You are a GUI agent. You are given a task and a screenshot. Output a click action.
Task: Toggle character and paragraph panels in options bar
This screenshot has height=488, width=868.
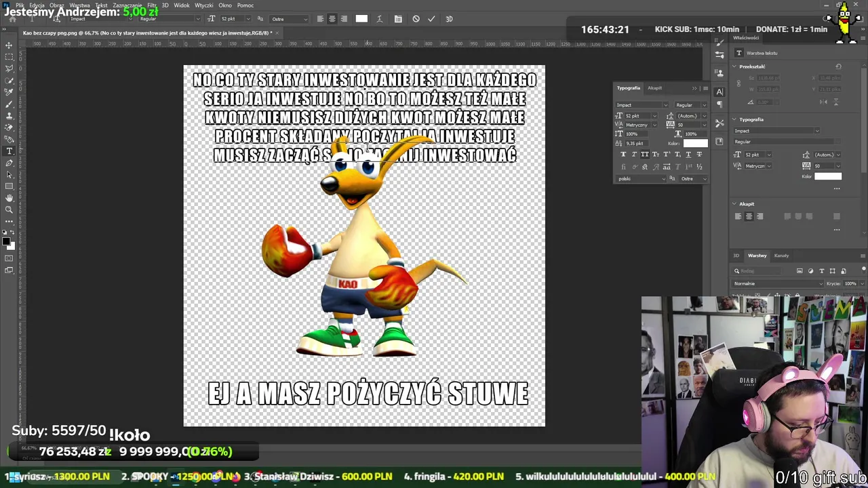point(398,19)
